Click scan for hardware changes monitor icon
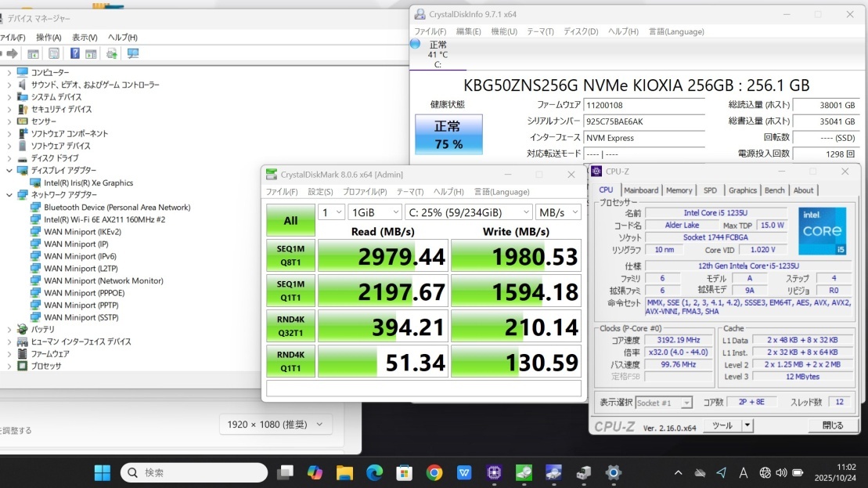The height and width of the screenshot is (488, 868). [x=132, y=53]
